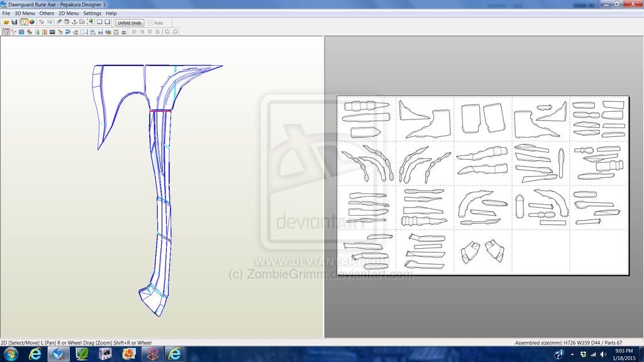
Task: Click the Open file folder icon
Action: pos(6,22)
